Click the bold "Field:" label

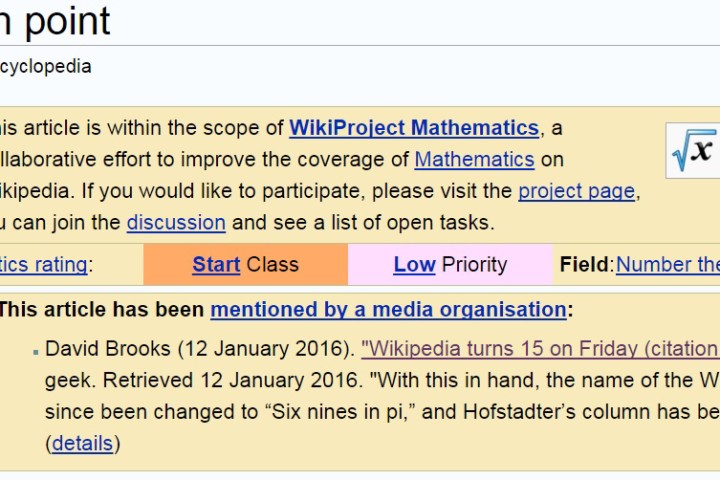click(x=587, y=265)
